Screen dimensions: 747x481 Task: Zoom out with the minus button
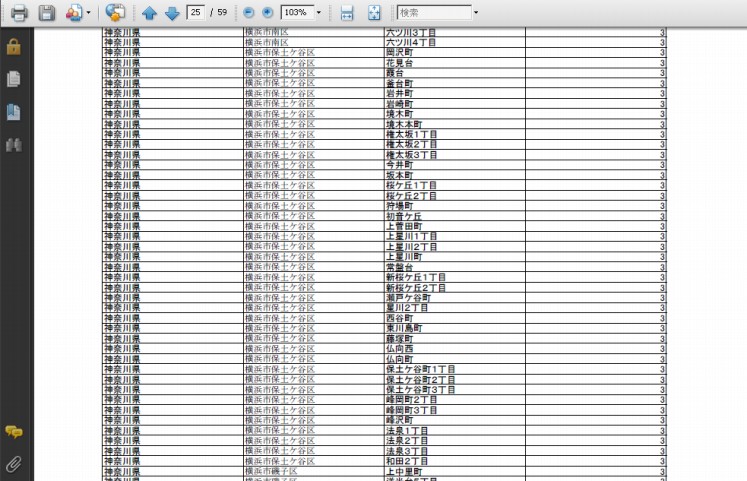click(x=249, y=13)
